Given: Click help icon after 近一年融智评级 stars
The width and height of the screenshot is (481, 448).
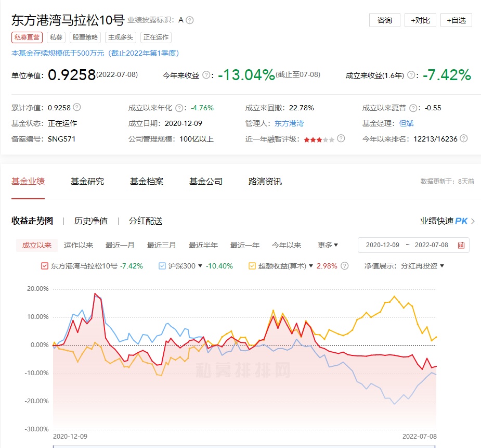Looking at the screenshot, I should [x=341, y=138].
